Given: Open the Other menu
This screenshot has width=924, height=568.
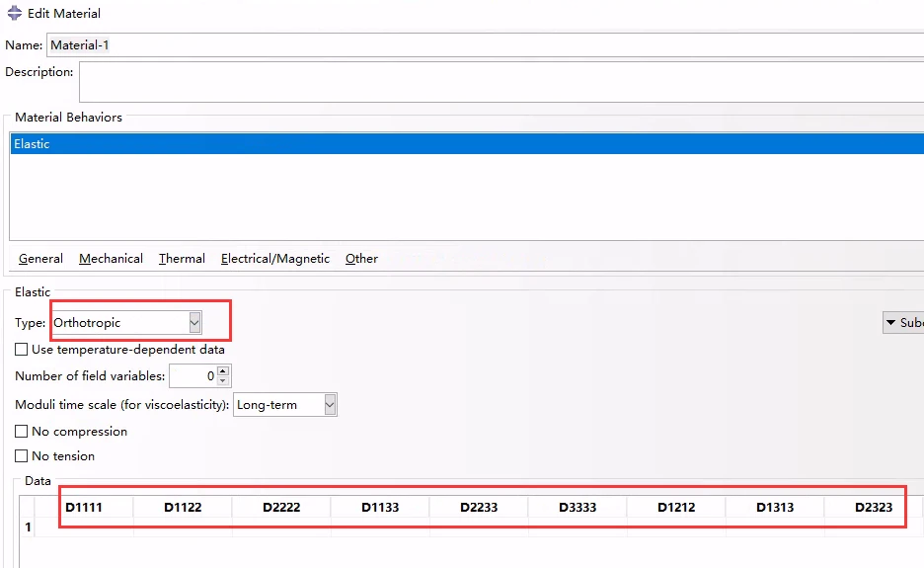Looking at the screenshot, I should (361, 259).
